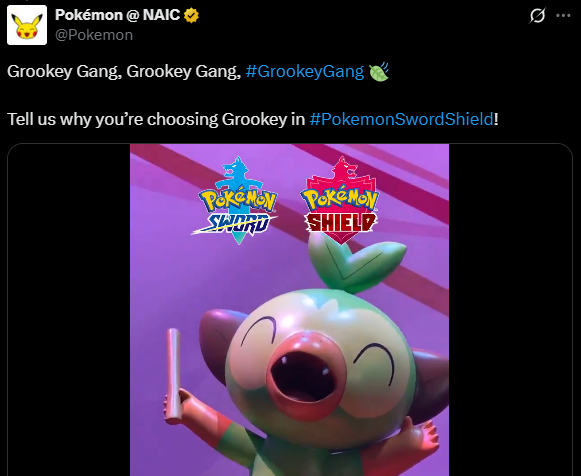Click the Pokémon Sword logo in video
Screen dimensions: 581x476
pos(237,200)
